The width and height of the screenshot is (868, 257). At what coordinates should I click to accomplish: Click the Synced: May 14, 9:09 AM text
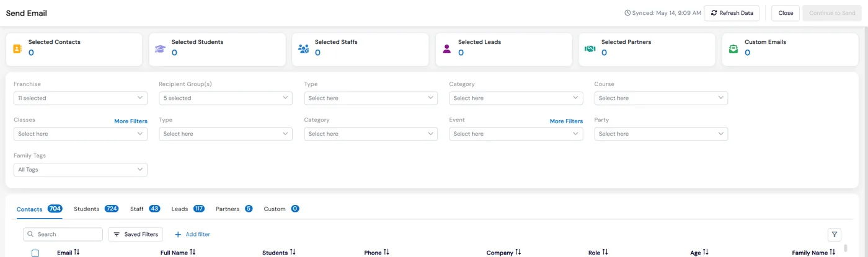tap(666, 13)
